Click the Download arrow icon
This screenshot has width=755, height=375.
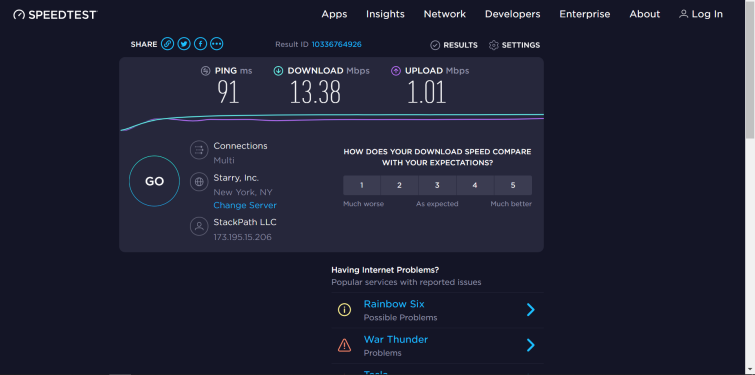pos(278,71)
